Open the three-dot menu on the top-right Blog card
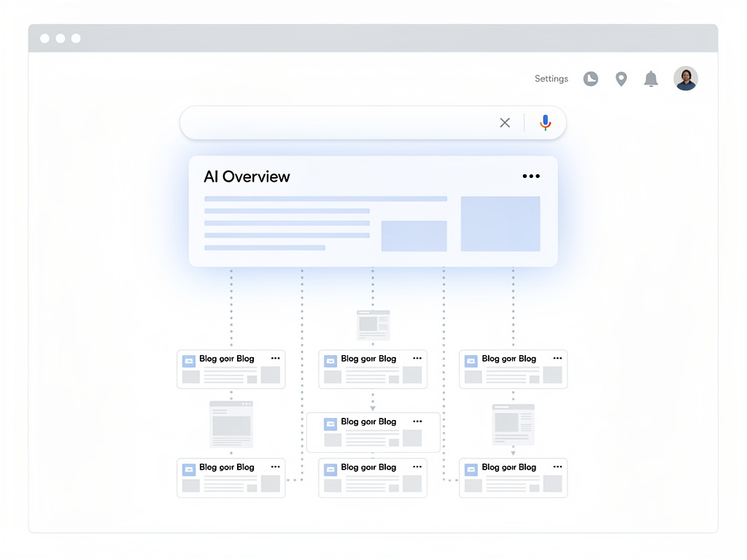 coord(557,358)
